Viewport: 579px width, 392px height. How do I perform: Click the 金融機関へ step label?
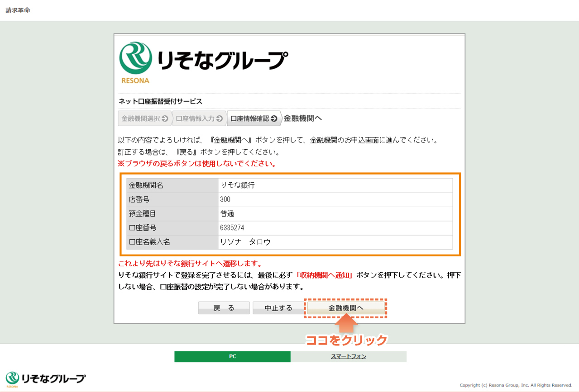(302, 118)
